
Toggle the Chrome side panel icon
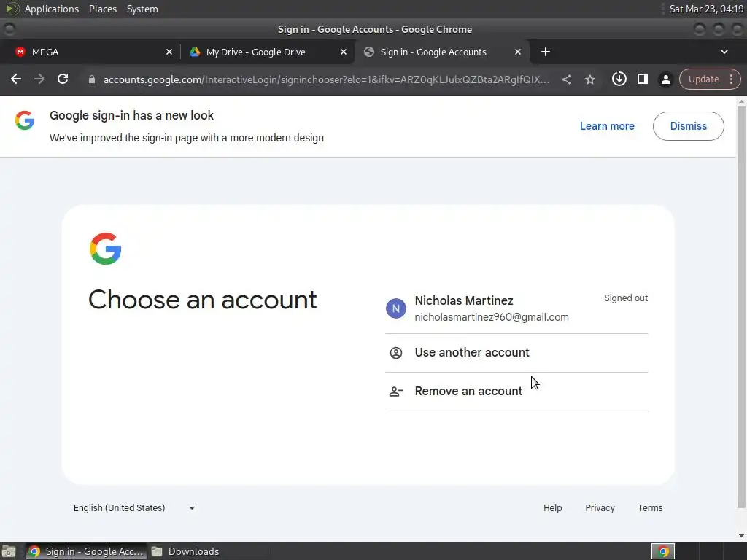coord(642,79)
